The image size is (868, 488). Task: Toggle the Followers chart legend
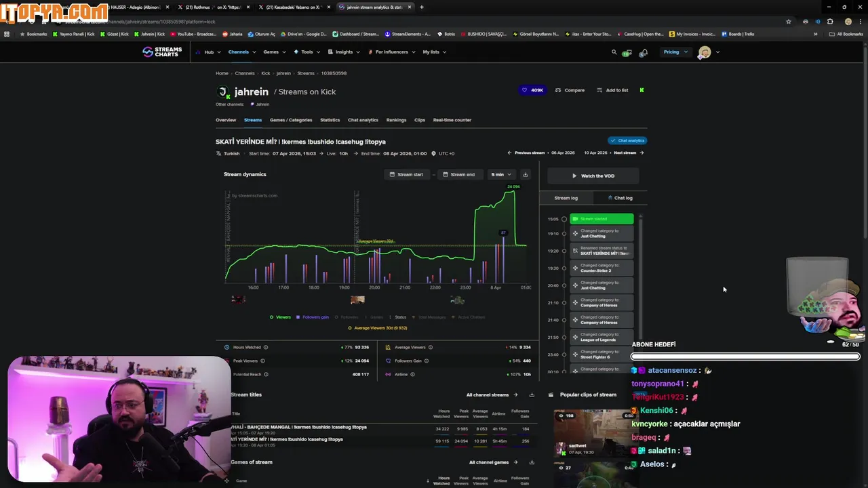(346, 317)
